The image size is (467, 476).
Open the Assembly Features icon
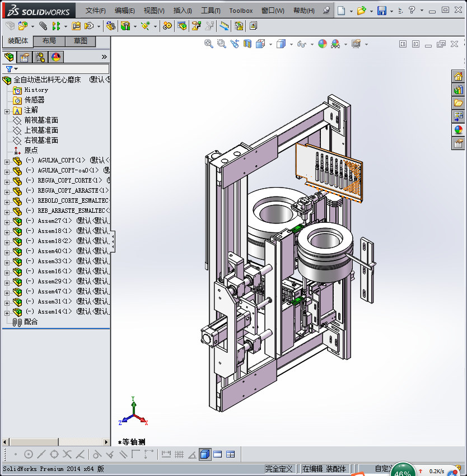(x=125, y=26)
